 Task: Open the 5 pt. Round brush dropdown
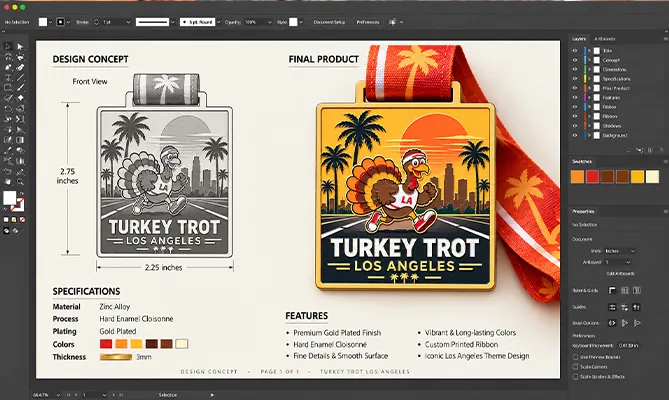tap(218, 22)
